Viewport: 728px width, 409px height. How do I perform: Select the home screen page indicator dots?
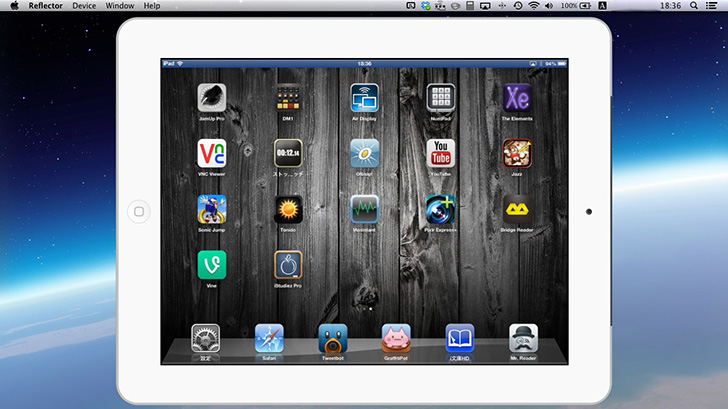pos(367,309)
